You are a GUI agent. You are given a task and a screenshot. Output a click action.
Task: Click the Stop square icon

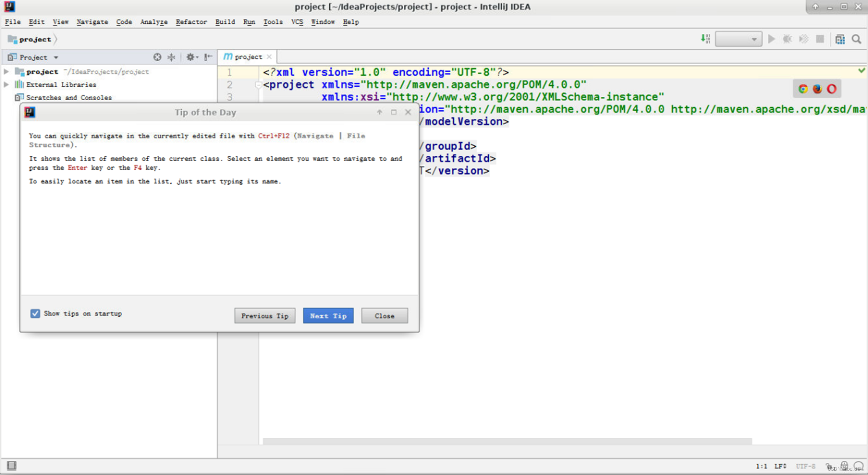(820, 39)
